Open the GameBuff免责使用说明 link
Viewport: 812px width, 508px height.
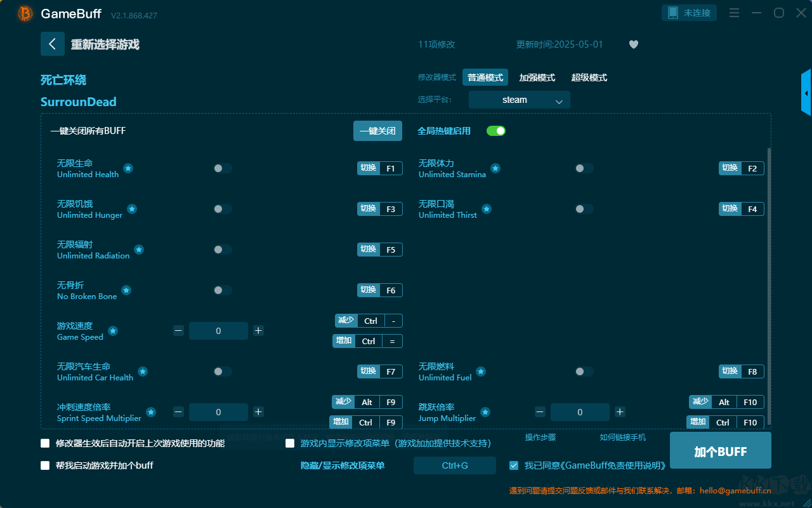613,465
